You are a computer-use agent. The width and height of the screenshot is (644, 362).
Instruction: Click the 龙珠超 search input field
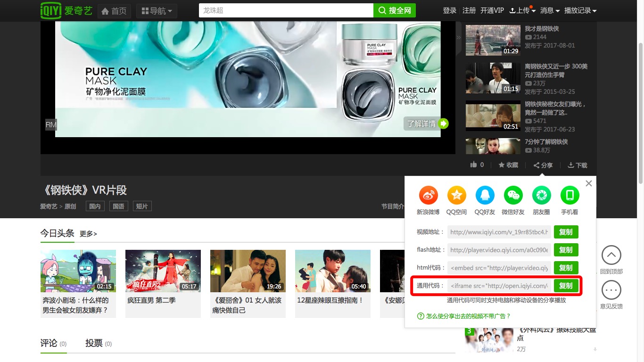[x=286, y=10]
